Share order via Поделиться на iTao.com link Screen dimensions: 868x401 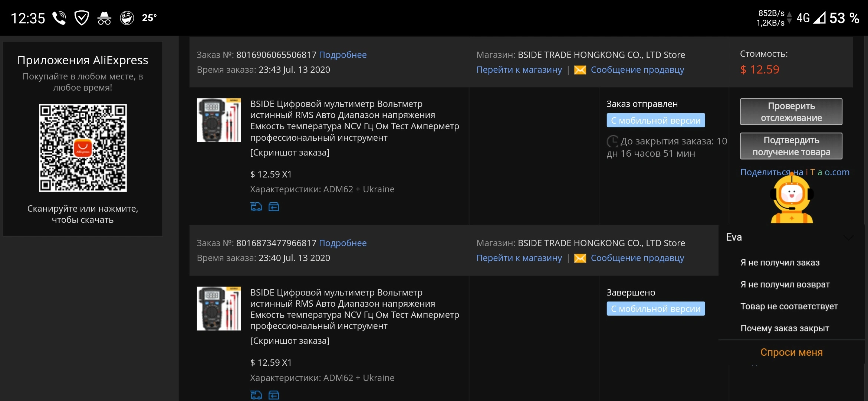click(x=795, y=172)
